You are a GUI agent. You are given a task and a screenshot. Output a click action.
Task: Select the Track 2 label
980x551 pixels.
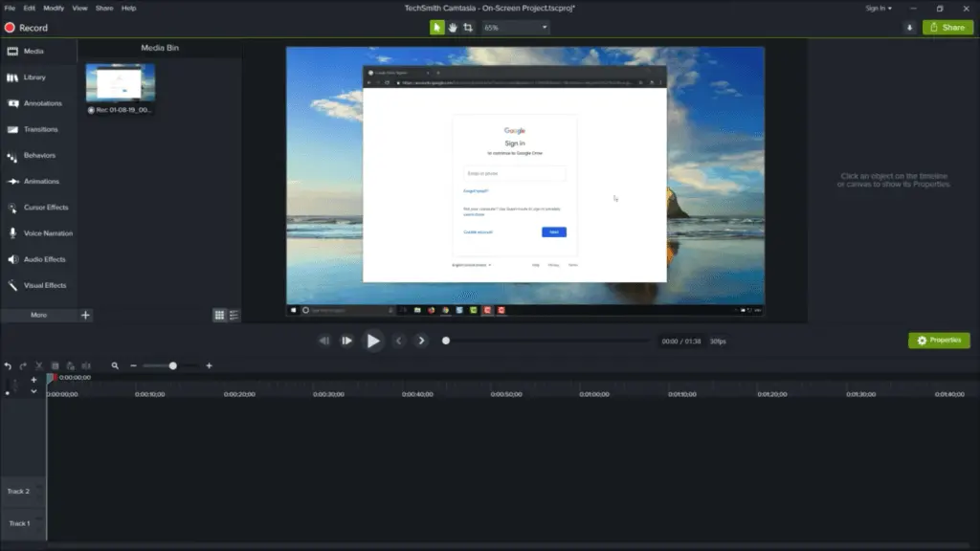pyautogui.click(x=19, y=492)
